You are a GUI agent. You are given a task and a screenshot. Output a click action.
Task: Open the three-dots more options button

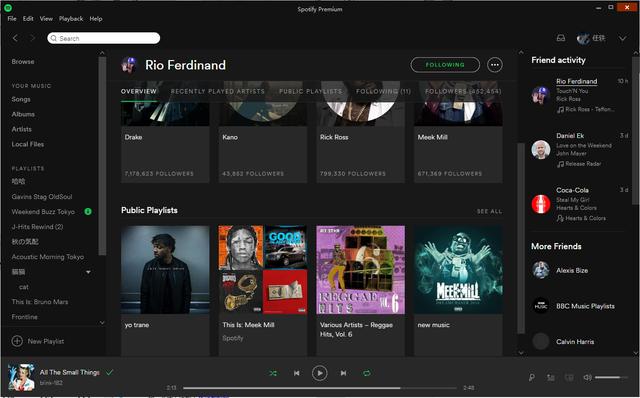[x=495, y=64]
